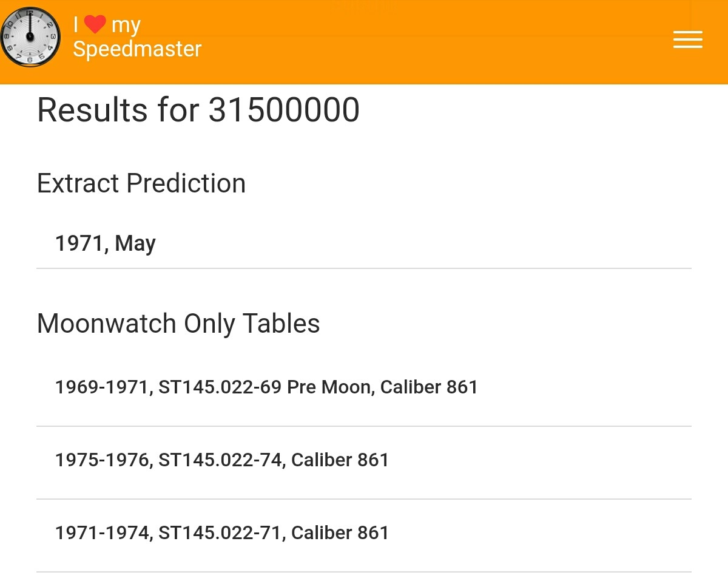Click the "Speedmaster" site title text

(137, 49)
